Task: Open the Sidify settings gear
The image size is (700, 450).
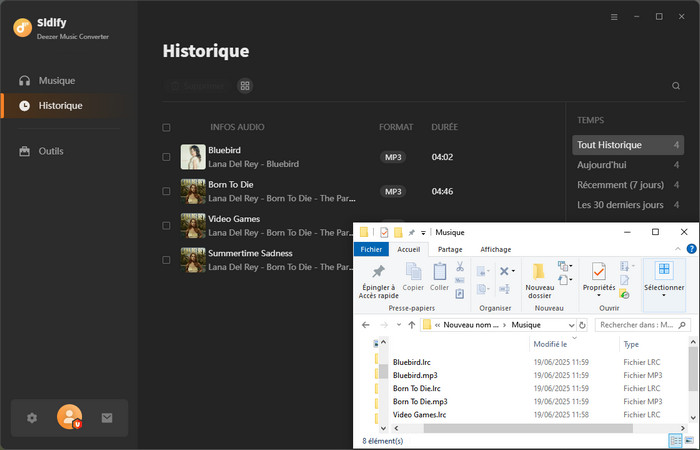Action: click(x=32, y=418)
